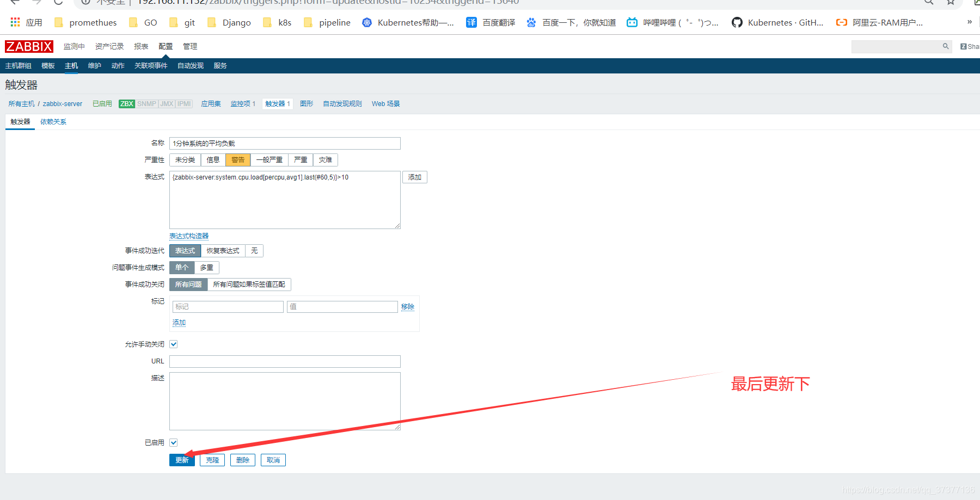Set severity to 警告
The width and height of the screenshot is (980, 500).
(x=238, y=160)
